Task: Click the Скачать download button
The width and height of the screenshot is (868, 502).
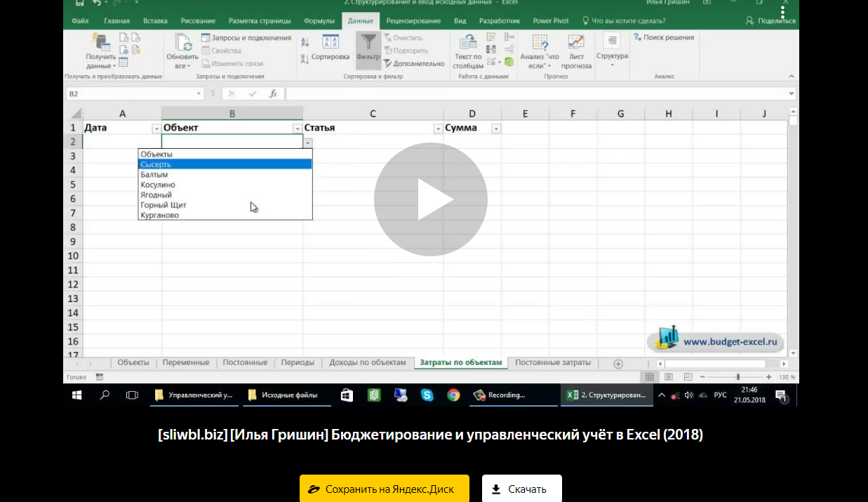Action: tap(521, 489)
